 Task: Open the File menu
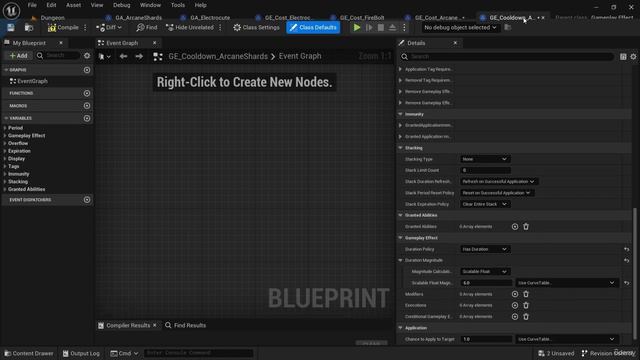click(x=32, y=5)
